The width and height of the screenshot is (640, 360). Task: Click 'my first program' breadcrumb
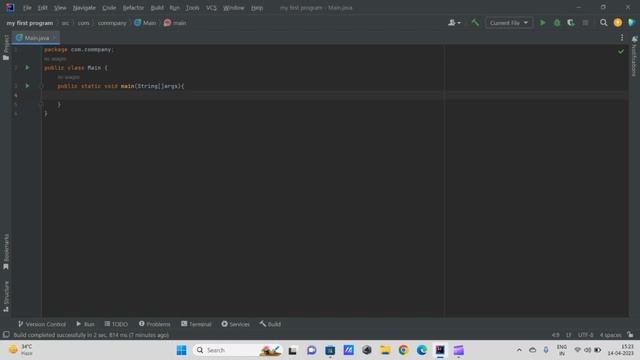(30, 23)
